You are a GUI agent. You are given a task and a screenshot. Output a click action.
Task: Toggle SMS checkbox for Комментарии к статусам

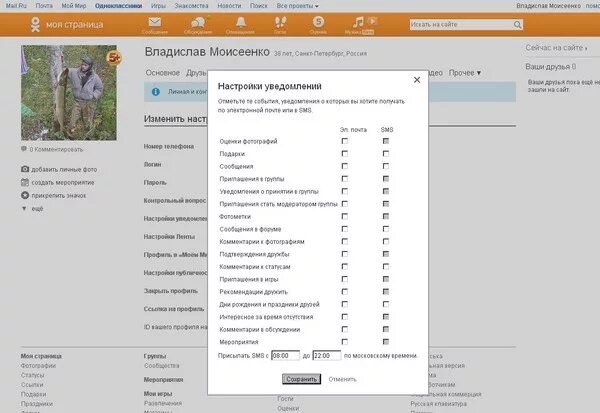pos(386,266)
